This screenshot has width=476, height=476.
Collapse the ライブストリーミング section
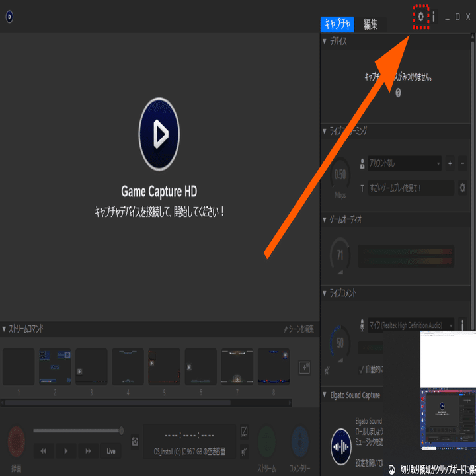point(325,131)
